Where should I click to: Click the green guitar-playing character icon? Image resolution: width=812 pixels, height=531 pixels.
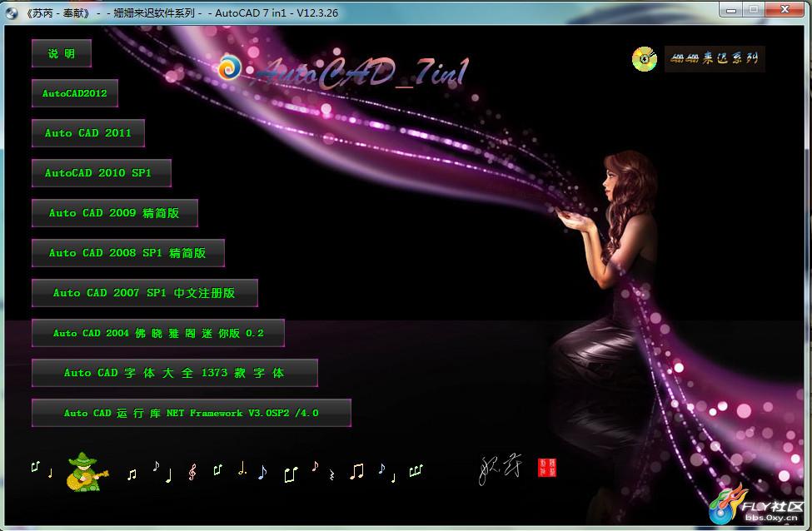coord(87,471)
